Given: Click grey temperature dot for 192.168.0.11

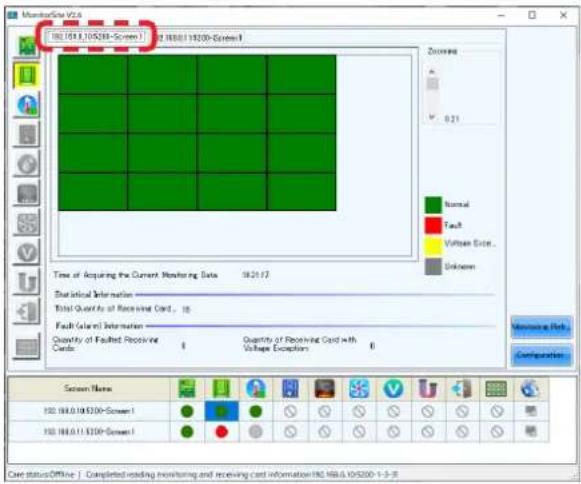Looking at the screenshot, I should click(x=256, y=431).
